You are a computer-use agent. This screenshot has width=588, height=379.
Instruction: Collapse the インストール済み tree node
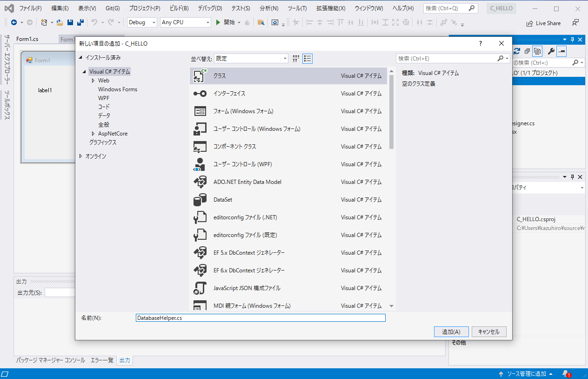(x=80, y=58)
